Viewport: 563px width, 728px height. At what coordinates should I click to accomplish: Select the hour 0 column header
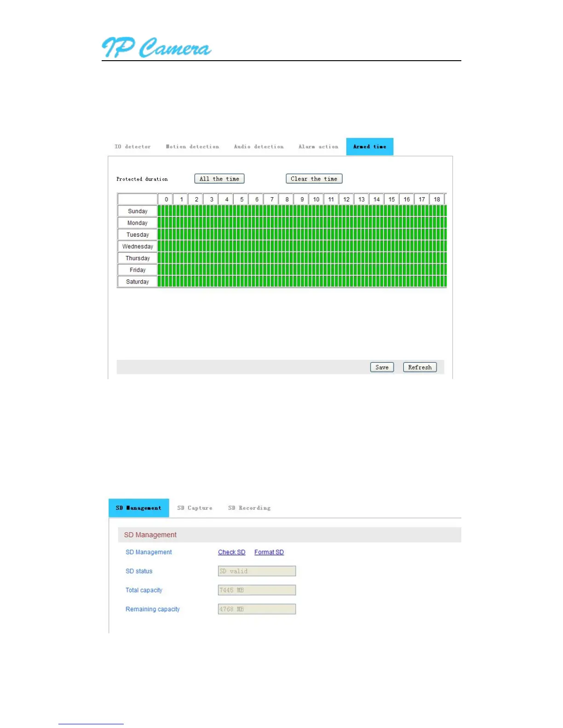pyautogui.click(x=166, y=199)
